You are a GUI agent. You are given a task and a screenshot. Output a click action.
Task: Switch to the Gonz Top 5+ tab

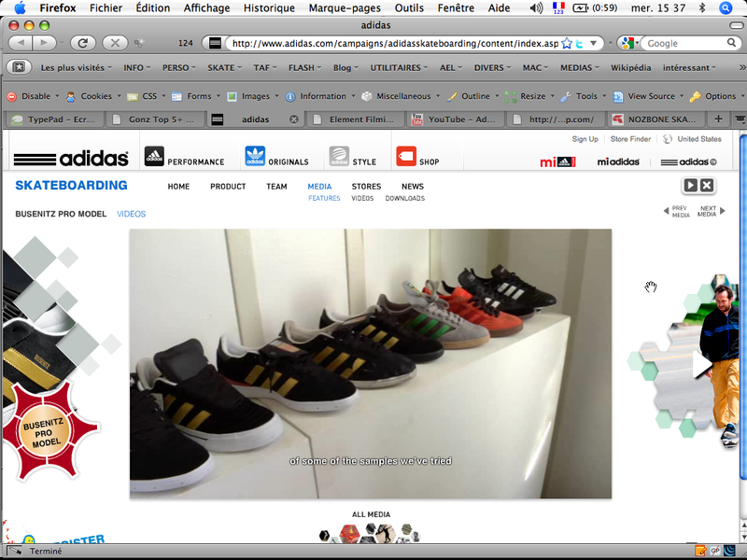click(154, 119)
